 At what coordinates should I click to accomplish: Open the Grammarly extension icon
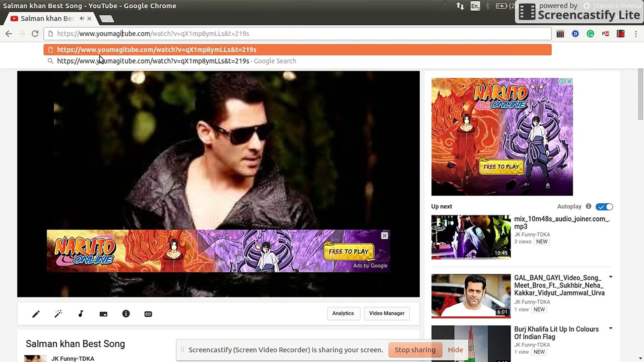[590, 34]
